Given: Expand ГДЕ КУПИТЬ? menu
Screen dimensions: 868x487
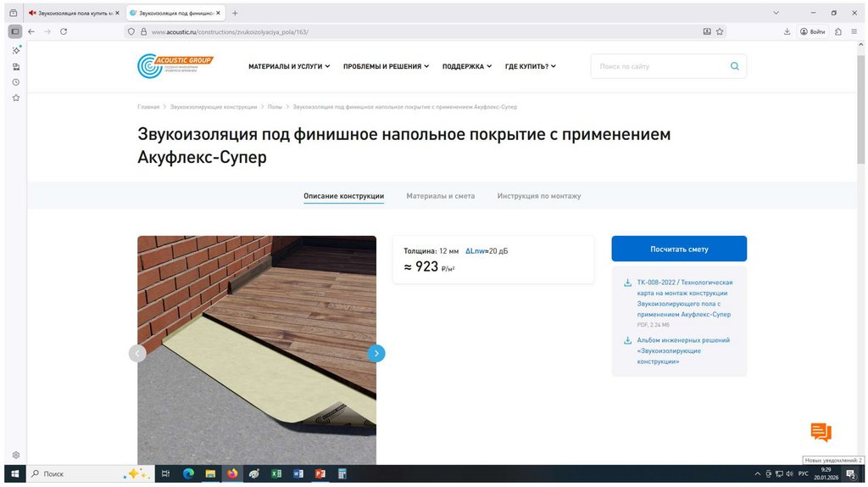Looking at the screenshot, I should click(531, 66).
